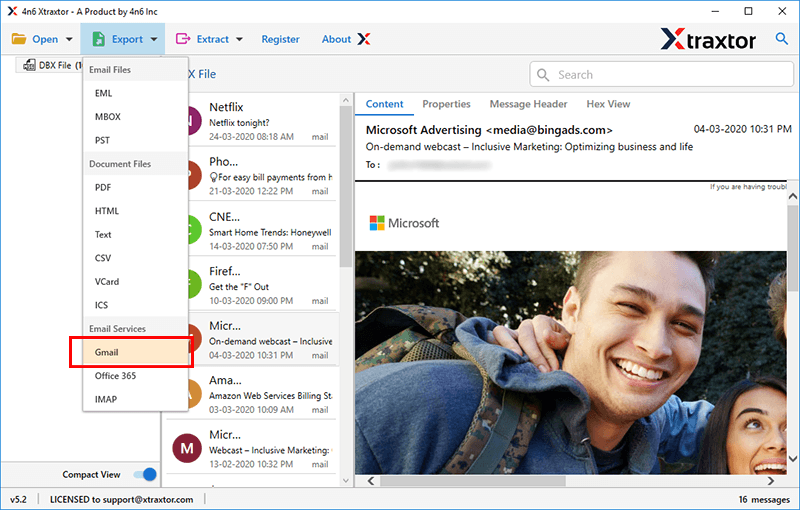
Task: Click preview vertical scroll-down arrow
Action: [x=792, y=458]
